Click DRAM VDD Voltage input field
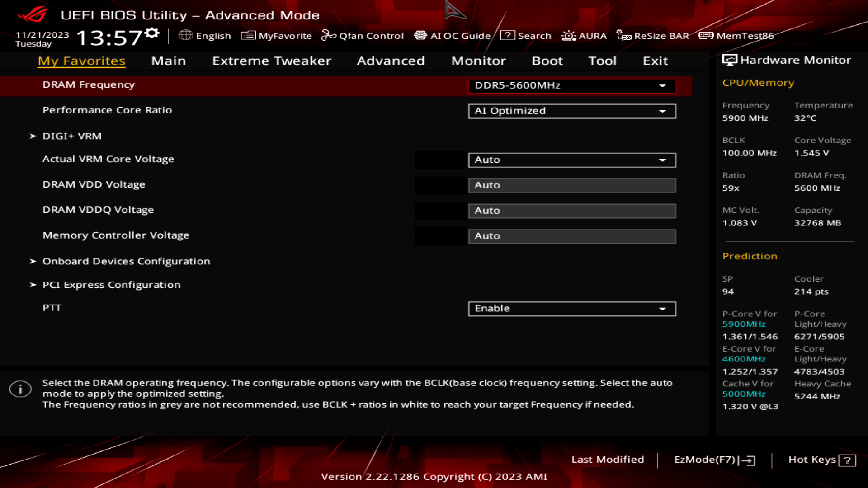This screenshot has height=488, width=868. point(572,185)
